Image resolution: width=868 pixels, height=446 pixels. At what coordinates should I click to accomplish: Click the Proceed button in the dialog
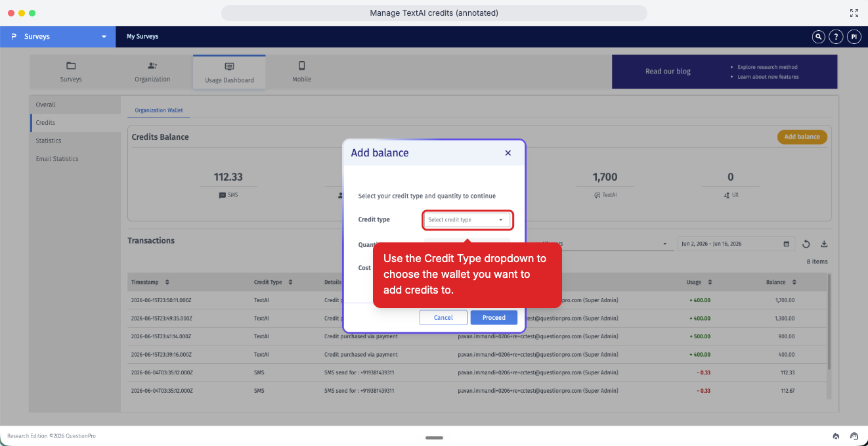494,317
